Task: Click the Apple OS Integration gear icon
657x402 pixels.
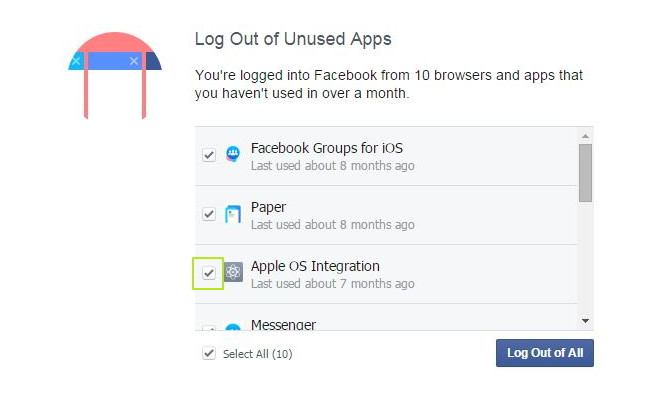Action: (233, 272)
